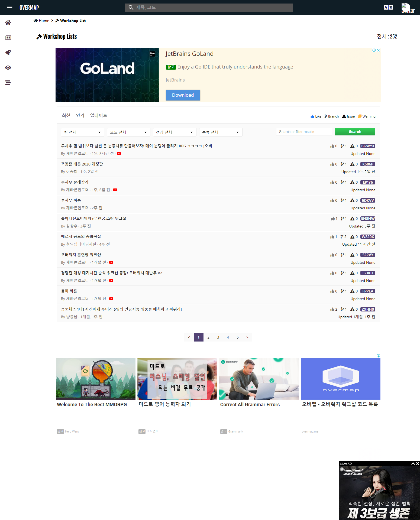Image resolution: width=420 pixels, height=520 pixels.
Task: Open the user avatar menu
Action: [408, 8]
